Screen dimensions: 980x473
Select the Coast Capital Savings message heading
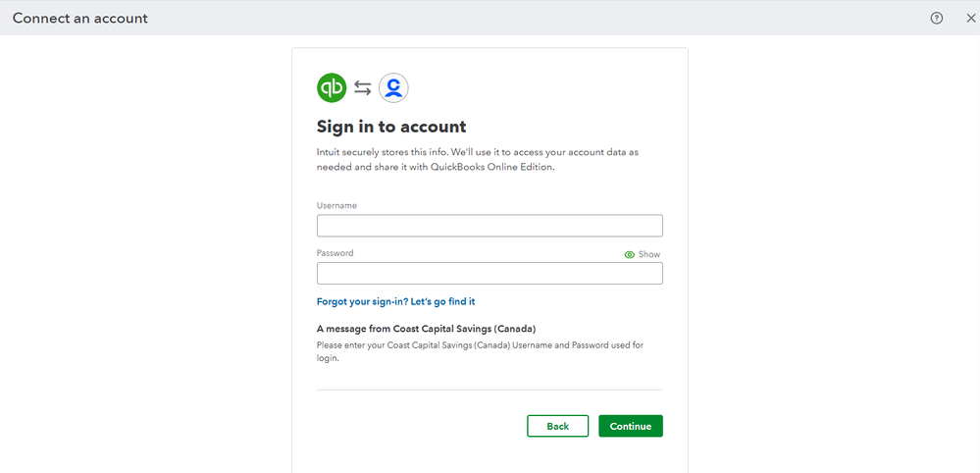(x=426, y=329)
